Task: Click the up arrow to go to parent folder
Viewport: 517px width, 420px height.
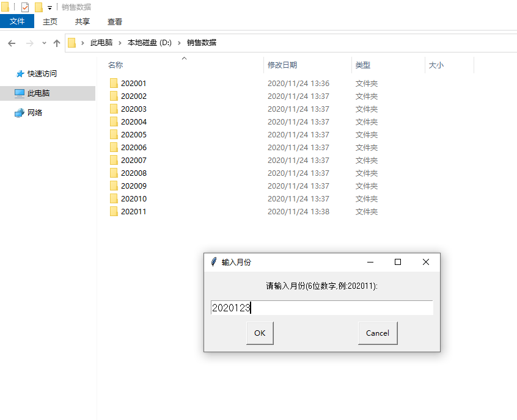Action: click(56, 42)
